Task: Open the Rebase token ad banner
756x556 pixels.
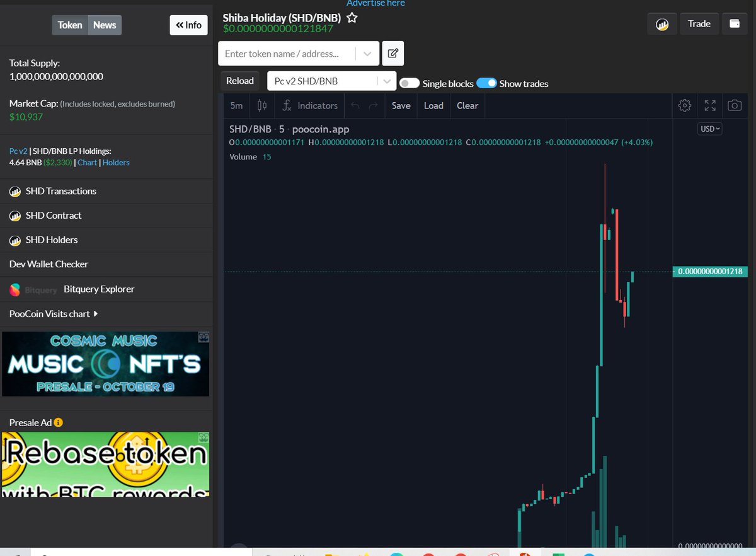Action: pos(105,465)
